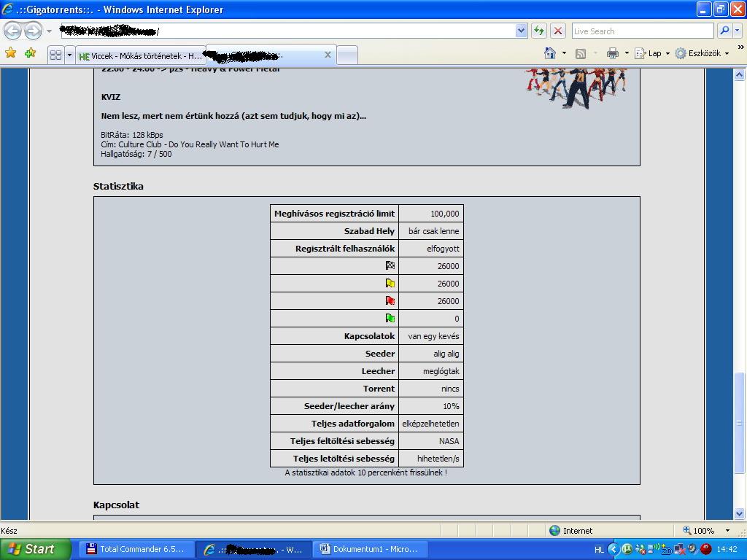Click the Add to Favorites star-plus icon
Image resolution: width=747 pixels, height=560 pixels.
click(30, 52)
